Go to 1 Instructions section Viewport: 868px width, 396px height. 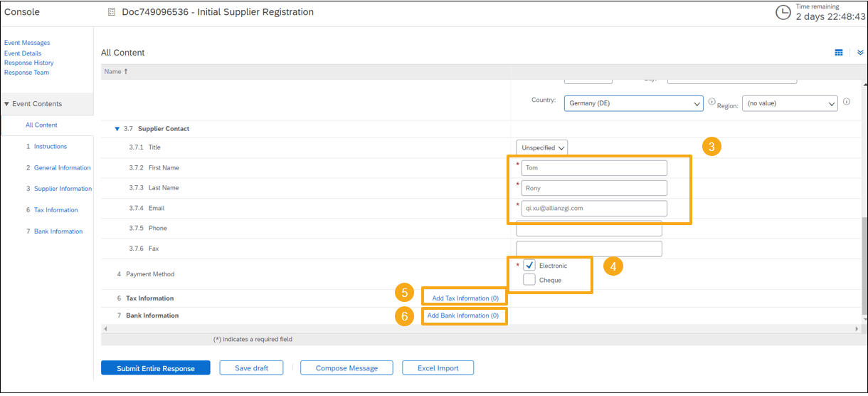(x=46, y=146)
